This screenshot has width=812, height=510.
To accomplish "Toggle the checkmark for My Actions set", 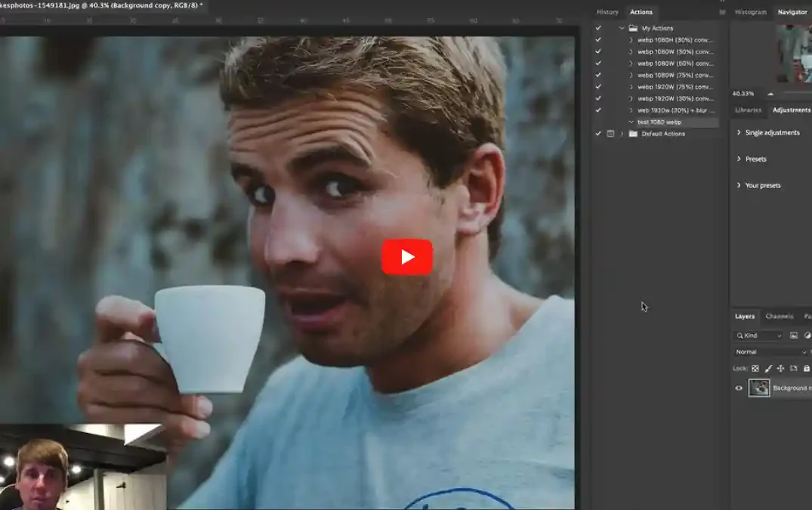I will pos(598,28).
